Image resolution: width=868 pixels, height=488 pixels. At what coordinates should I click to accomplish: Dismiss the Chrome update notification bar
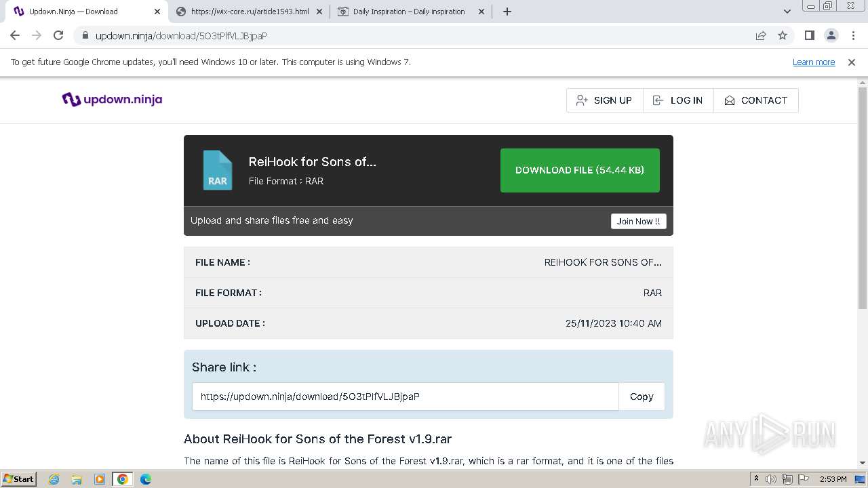tap(852, 62)
